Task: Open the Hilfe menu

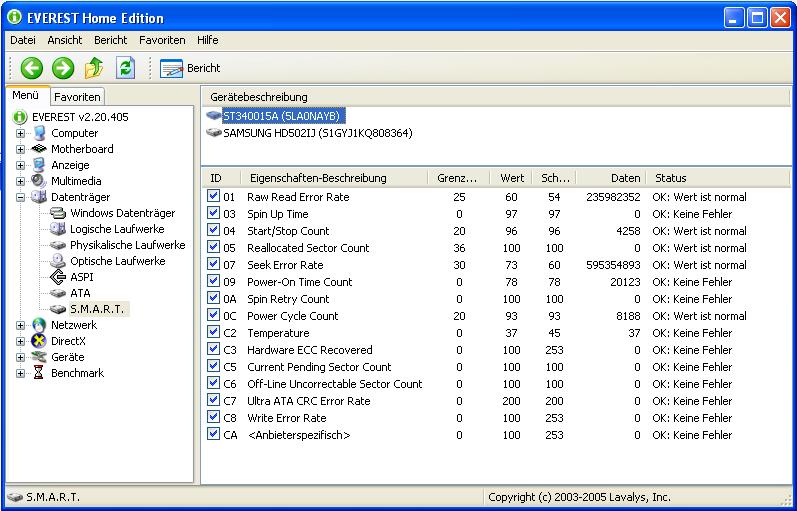Action: 207,40
